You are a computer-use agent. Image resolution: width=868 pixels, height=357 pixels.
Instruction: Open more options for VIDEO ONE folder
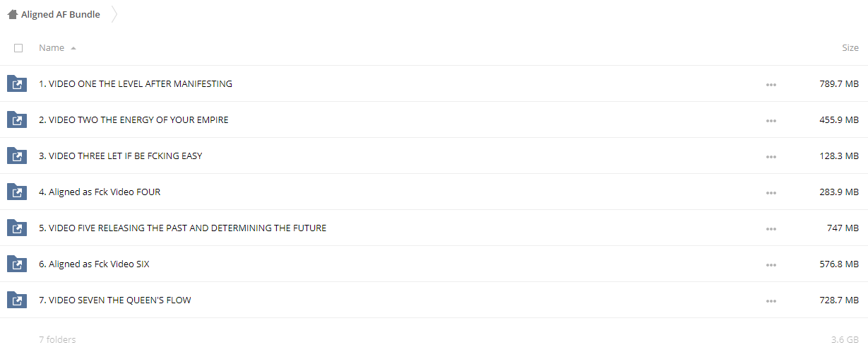(x=771, y=85)
